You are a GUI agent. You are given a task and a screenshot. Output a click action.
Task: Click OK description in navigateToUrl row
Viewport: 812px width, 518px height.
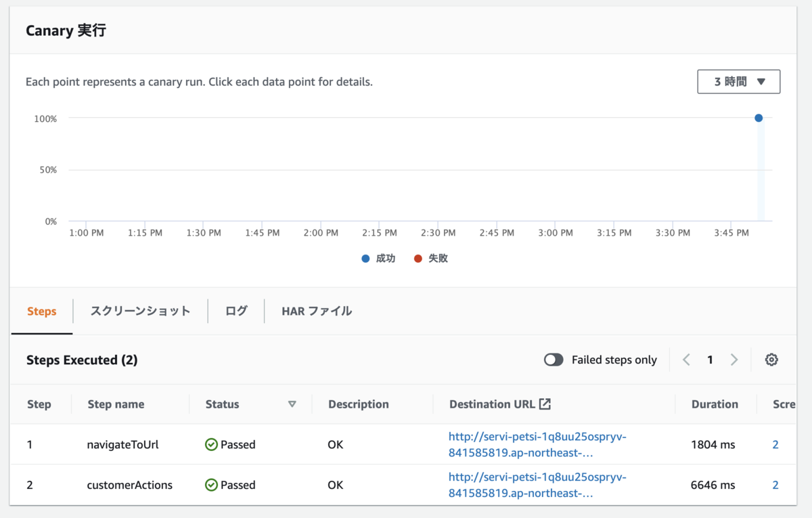pos(336,445)
